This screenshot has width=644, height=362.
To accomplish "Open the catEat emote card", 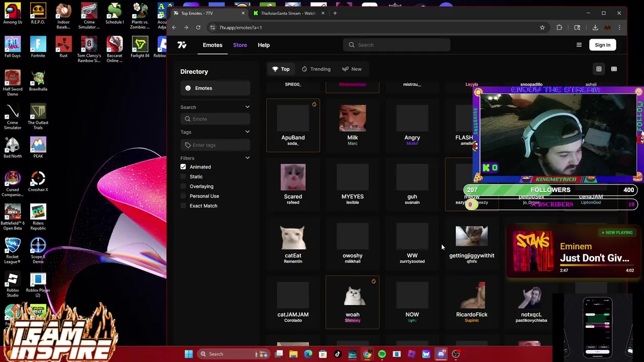I will 293,243.
